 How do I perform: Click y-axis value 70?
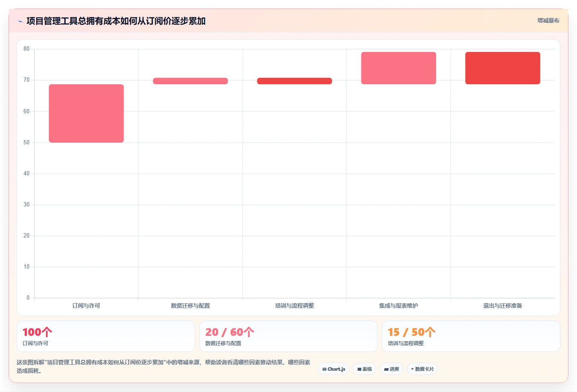pos(26,80)
